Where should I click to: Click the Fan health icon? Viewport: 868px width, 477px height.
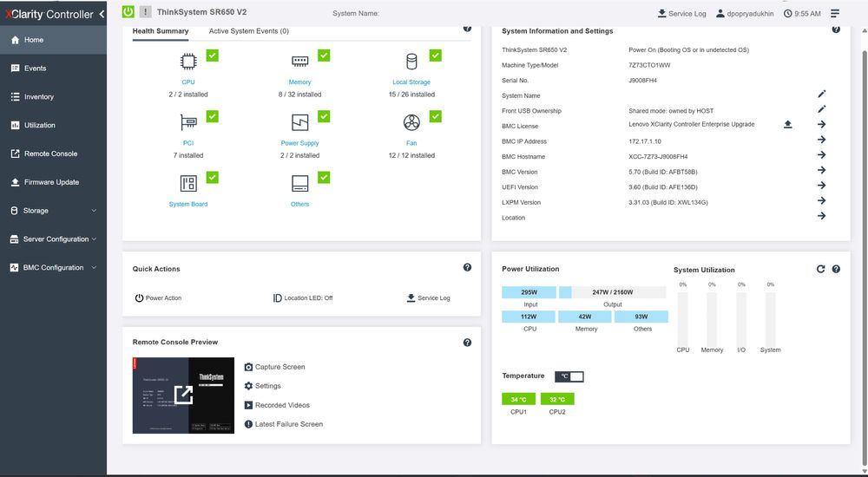coord(411,122)
